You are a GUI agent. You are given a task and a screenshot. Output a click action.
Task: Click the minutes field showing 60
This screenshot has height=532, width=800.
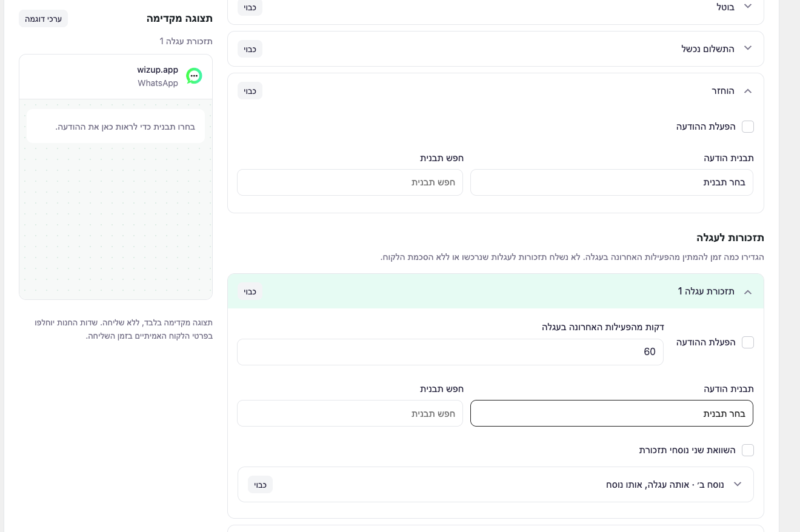click(x=450, y=352)
